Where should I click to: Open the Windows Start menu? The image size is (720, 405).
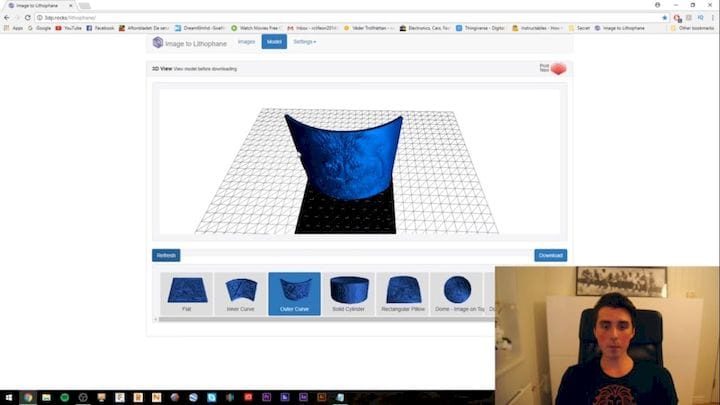7,398
